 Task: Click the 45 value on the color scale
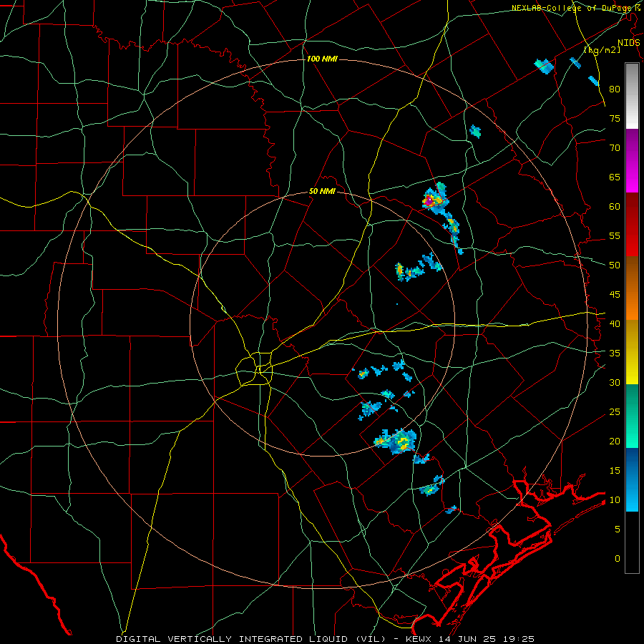[x=615, y=295]
